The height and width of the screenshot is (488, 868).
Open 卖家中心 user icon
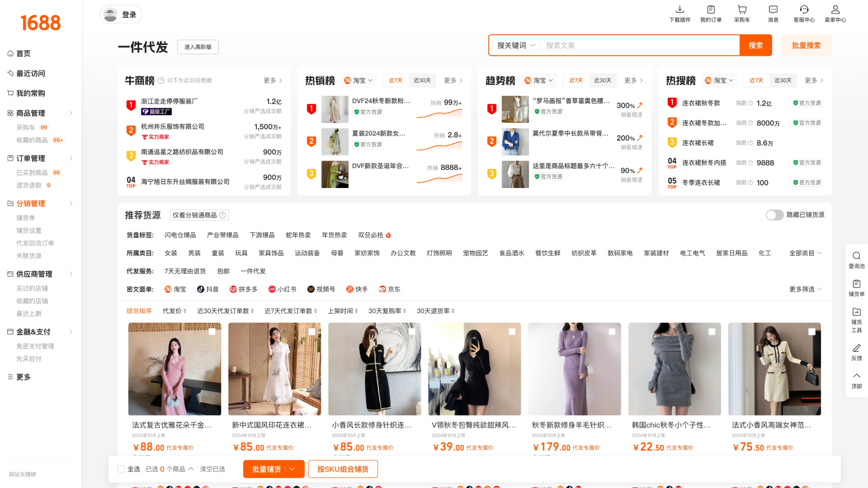(835, 9)
